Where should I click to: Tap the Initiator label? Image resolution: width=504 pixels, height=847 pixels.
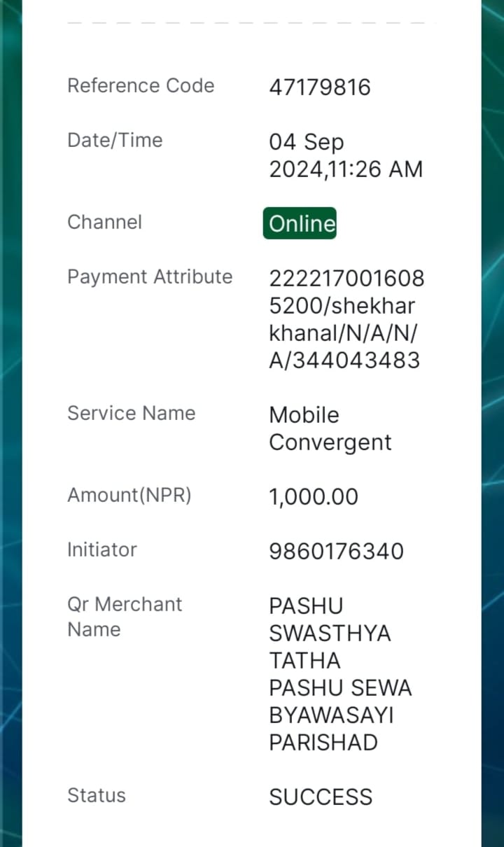[x=102, y=549]
